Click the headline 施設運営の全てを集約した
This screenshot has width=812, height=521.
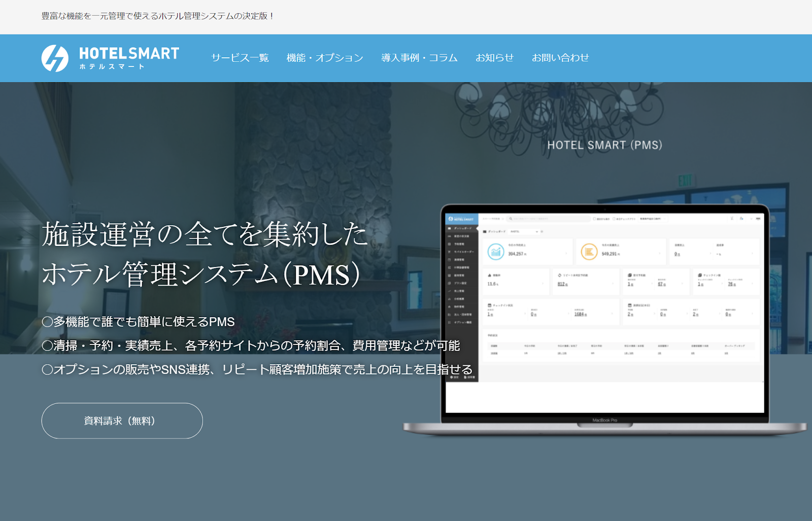point(205,234)
